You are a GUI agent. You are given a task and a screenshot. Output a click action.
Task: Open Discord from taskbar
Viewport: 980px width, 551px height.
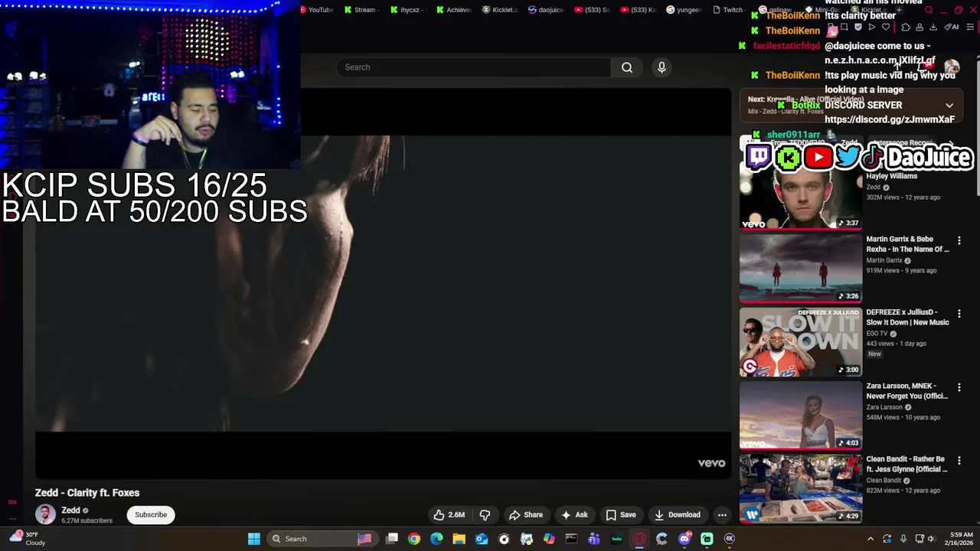click(x=684, y=539)
